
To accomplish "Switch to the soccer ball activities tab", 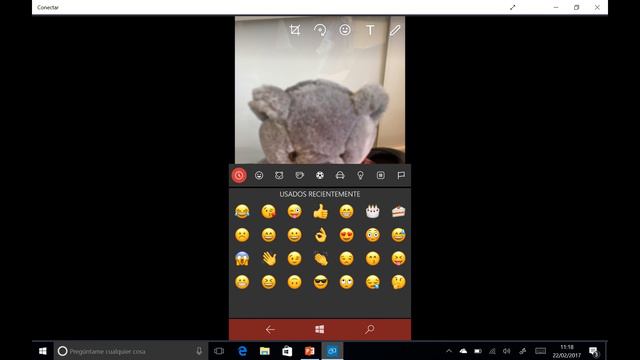I will pyautogui.click(x=320, y=176).
